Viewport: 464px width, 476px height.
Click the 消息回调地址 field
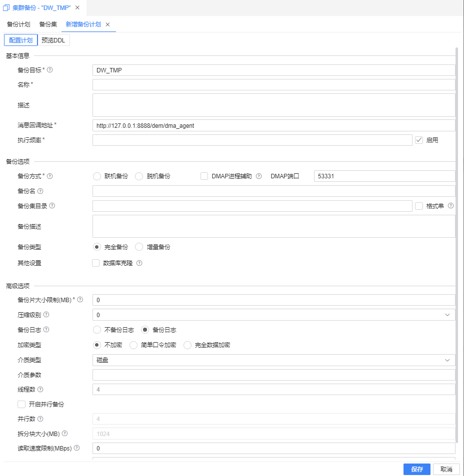pyautogui.click(x=274, y=125)
